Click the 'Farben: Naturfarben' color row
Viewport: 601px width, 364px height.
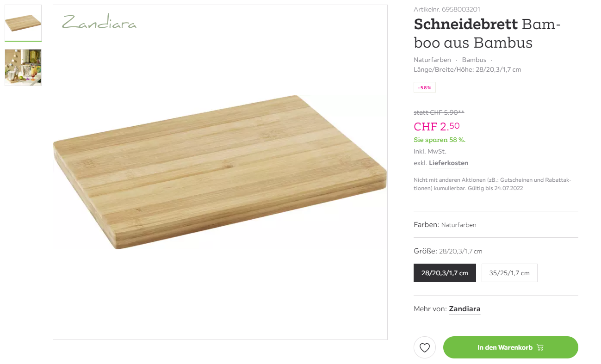(445, 225)
